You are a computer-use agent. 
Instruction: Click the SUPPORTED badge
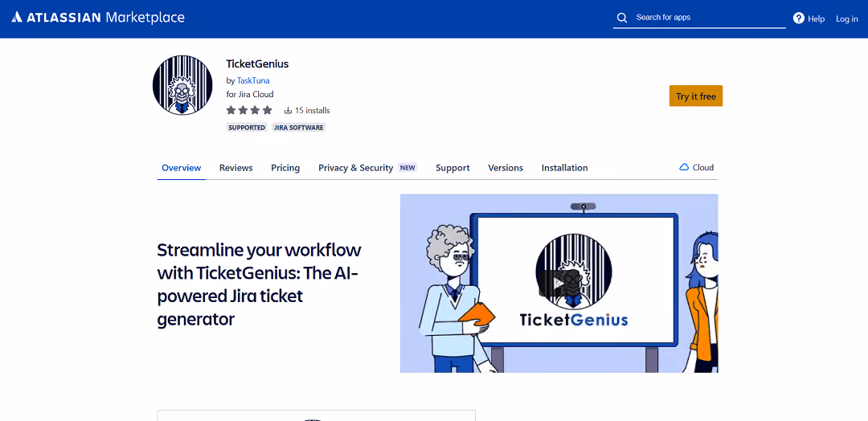[x=247, y=127]
